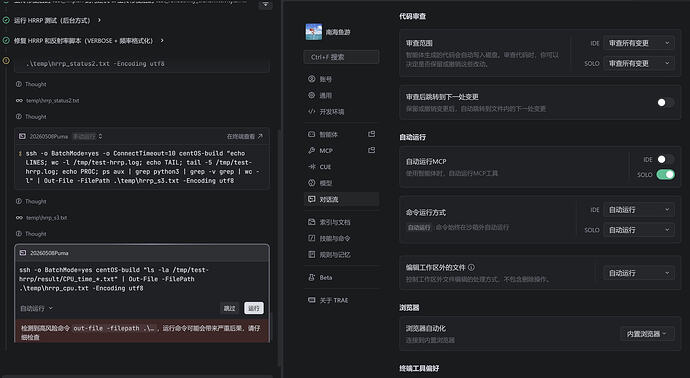Enable 自动运行MCP for IDE switch

point(665,159)
